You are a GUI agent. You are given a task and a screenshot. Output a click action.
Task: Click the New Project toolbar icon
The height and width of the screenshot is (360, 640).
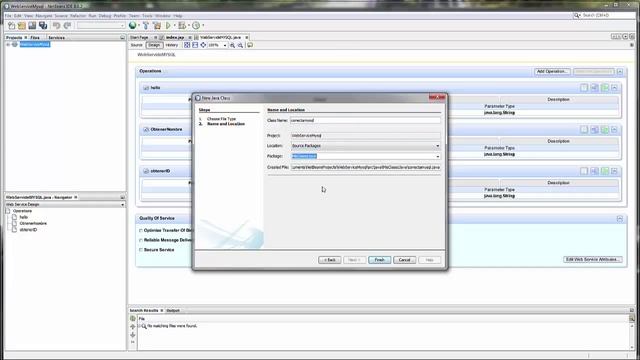(22, 26)
